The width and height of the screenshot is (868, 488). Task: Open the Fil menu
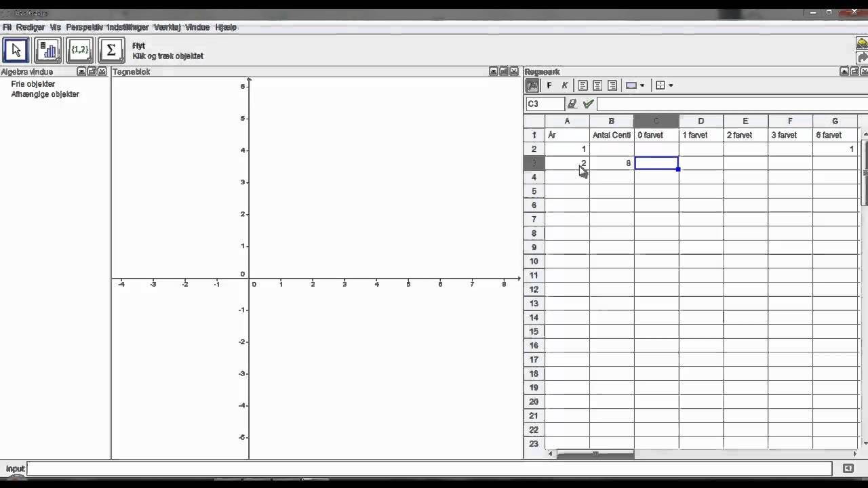7,27
